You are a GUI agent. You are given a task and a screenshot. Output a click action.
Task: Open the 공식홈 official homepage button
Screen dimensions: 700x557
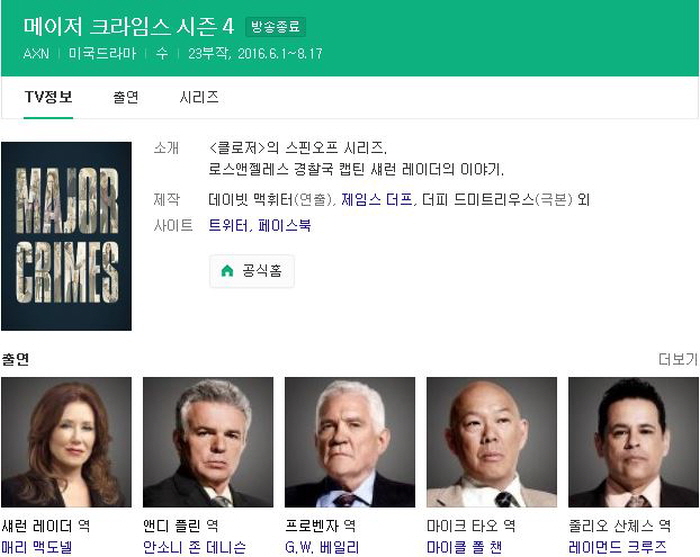pos(252,270)
